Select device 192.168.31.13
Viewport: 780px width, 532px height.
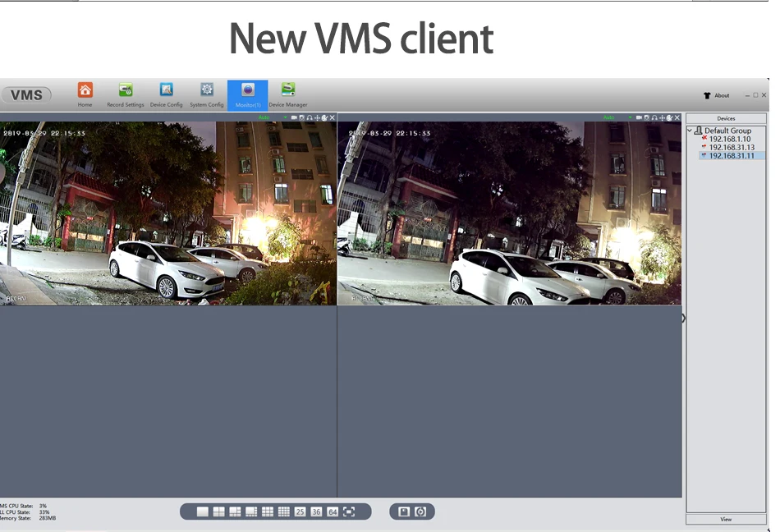(732, 148)
